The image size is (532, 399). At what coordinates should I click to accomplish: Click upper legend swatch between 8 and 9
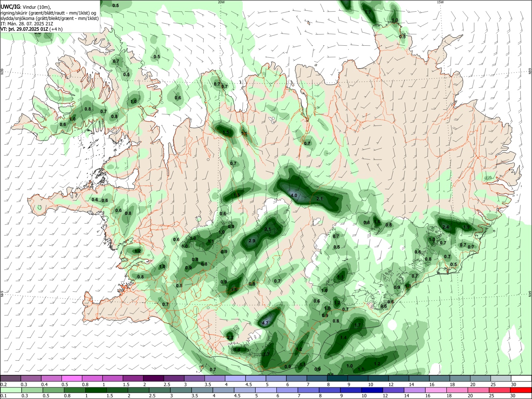click(337, 378)
